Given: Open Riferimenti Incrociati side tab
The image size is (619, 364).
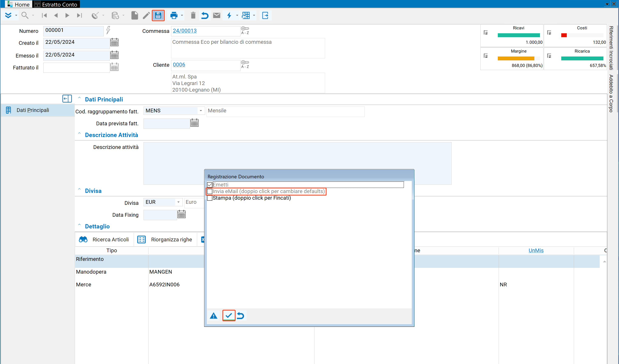Looking at the screenshot, I should pos(611,48).
